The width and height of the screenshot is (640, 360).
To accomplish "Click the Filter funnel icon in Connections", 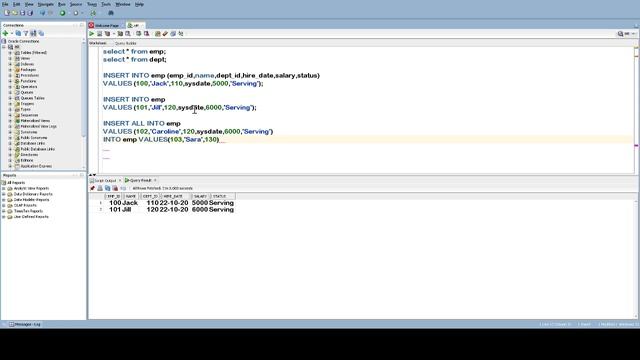I will [26, 33].
